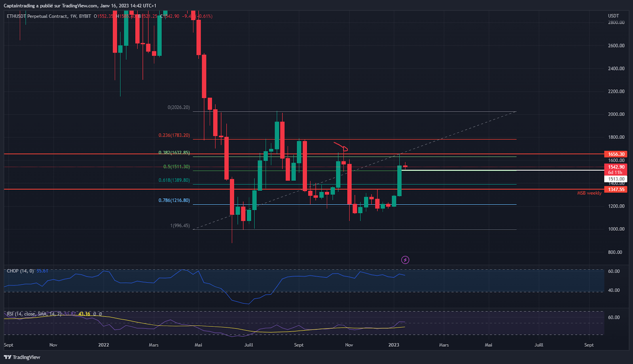This screenshot has height=364, width=633.
Task: Click the 40.00 label on CHOP axis
Action: coord(614,290)
